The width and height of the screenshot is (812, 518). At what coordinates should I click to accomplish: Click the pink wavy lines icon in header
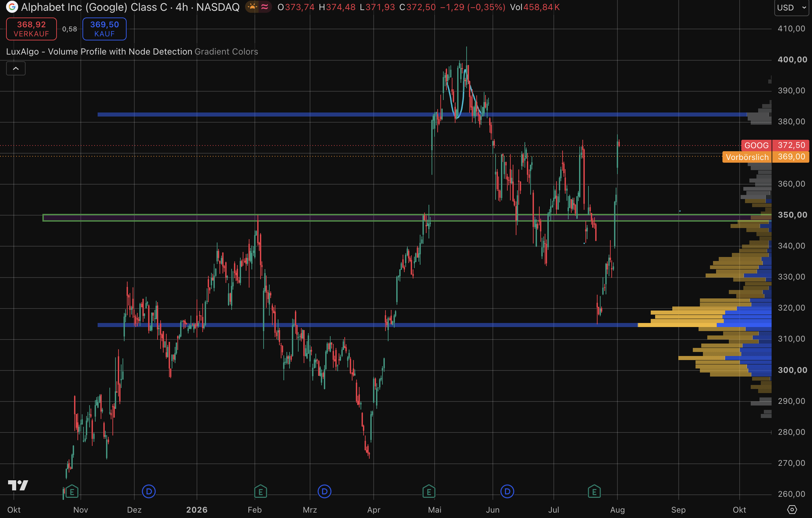coord(265,7)
